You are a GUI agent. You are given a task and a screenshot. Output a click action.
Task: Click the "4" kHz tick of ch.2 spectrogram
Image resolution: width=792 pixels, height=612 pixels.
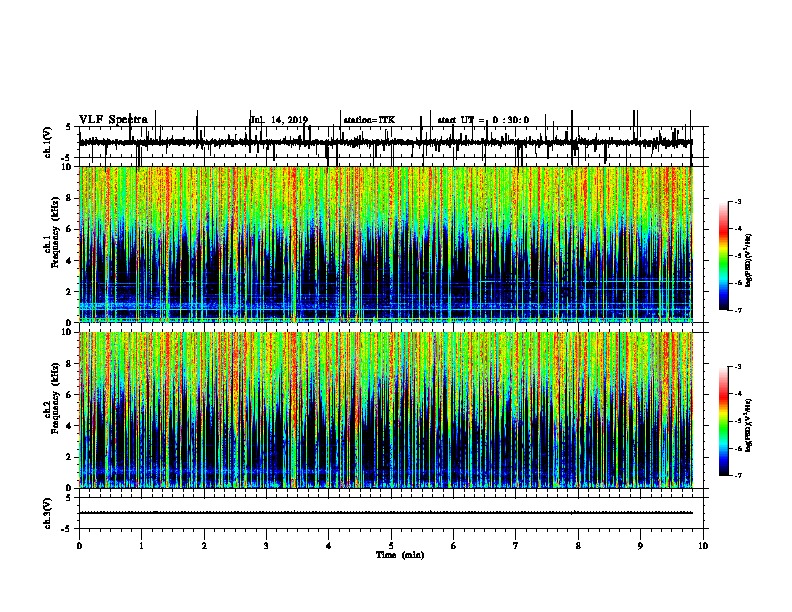[70, 426]
